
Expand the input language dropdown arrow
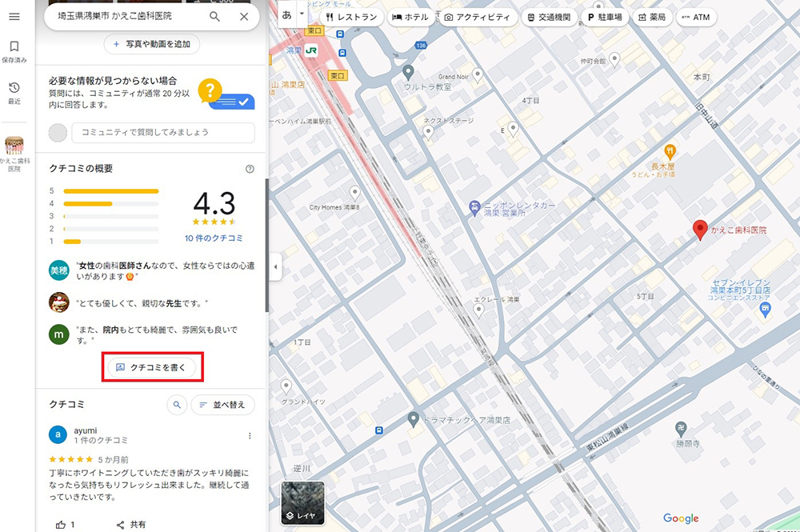tap(302, 14)
